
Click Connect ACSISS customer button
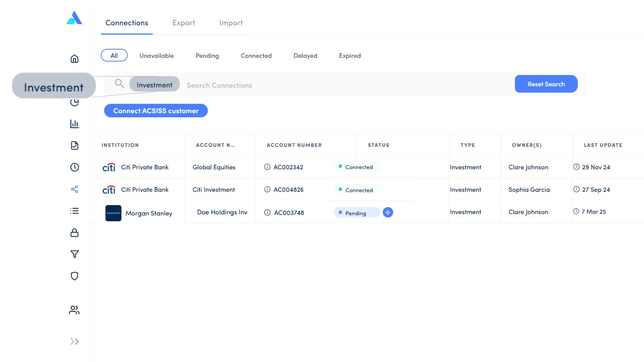[x=156, y=111]
